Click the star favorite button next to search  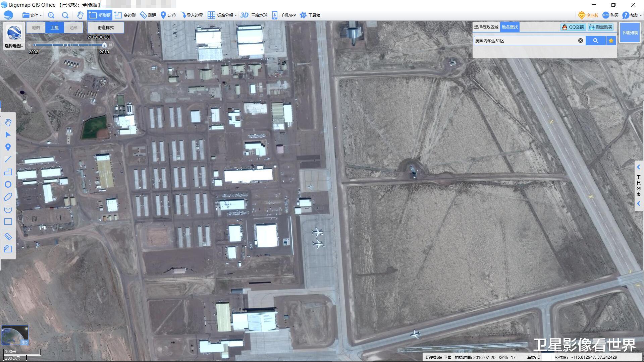pos(611,41)
